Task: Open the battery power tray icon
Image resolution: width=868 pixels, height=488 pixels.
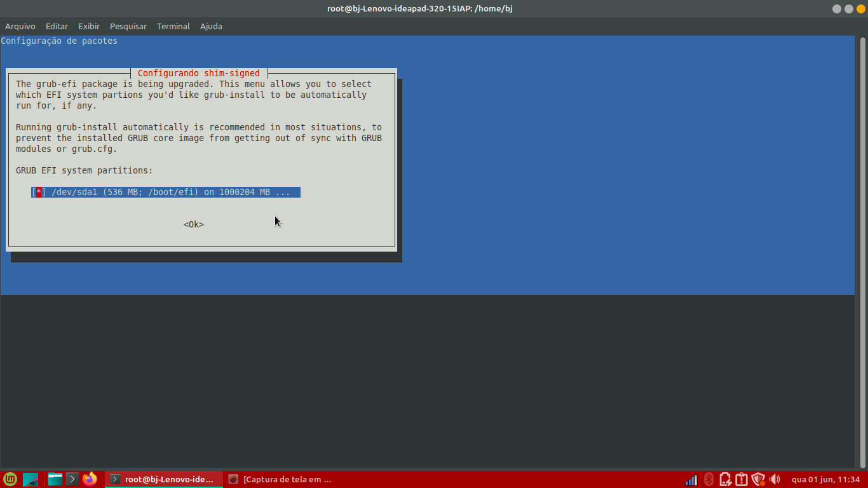Action: pyautogui.click(x=725, y=480)
